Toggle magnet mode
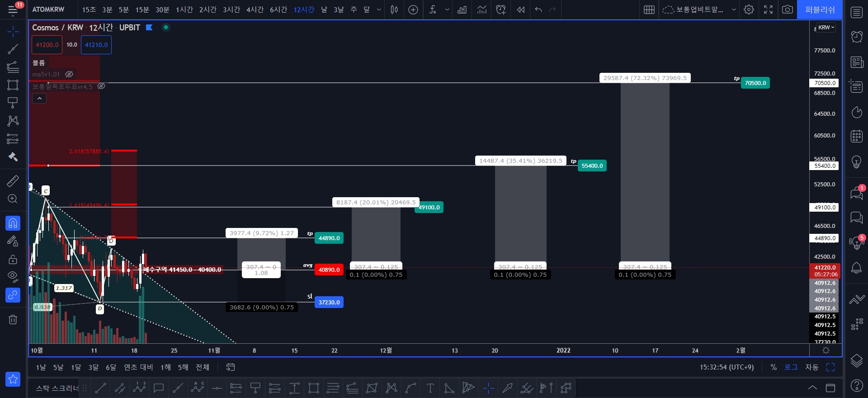The width and height of the screenshot is (868, 398). 13,223
